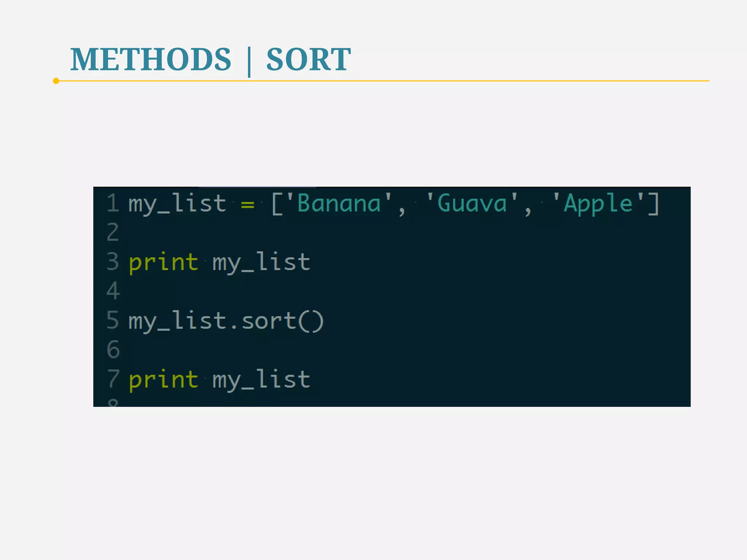
Task: Click the empty line number 2 in the gutter
Action: tap(113, 232)
